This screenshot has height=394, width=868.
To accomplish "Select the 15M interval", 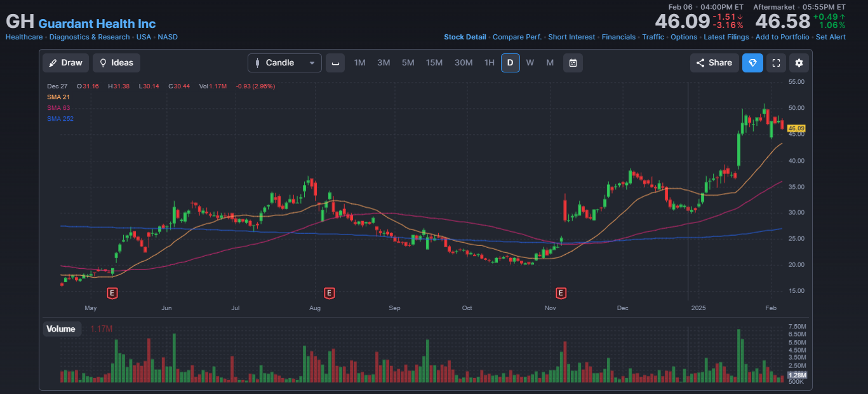I will (434, 63).
